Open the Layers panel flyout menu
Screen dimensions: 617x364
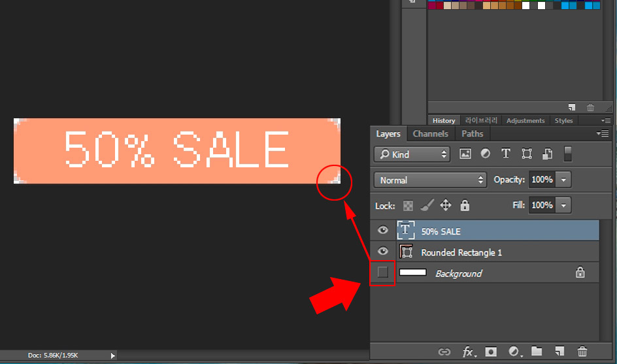point(603,134)
